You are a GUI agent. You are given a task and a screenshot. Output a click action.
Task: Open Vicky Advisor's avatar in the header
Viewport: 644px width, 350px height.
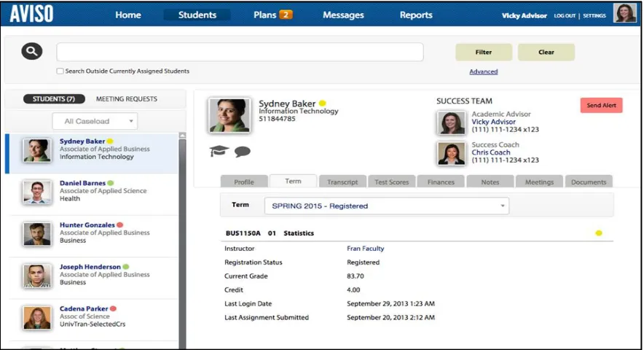coord(625,13)
